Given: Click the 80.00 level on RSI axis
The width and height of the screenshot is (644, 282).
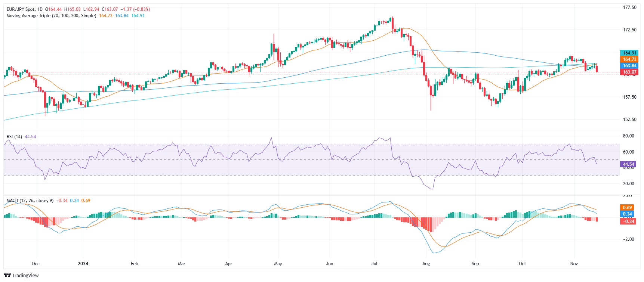Looking at the screenshot, I should 628,136.
